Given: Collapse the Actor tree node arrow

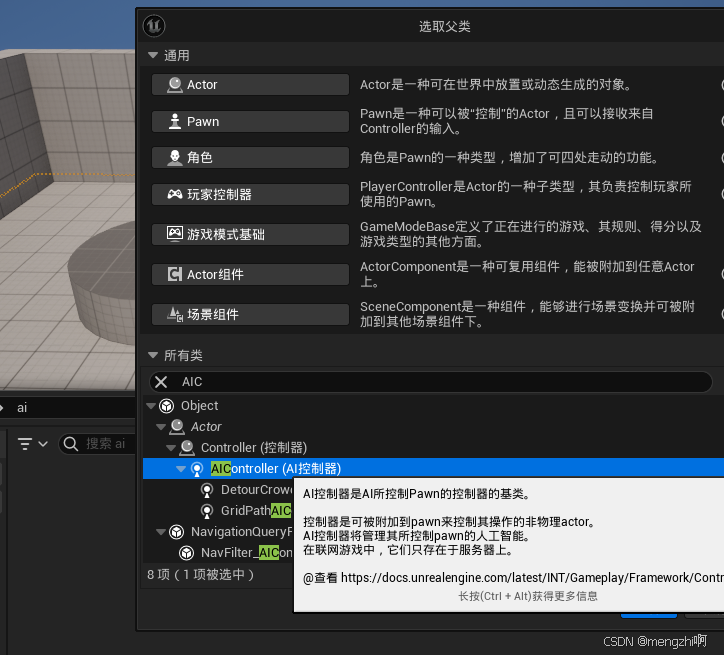Looking at the screenshot, I should pos(161,427).
